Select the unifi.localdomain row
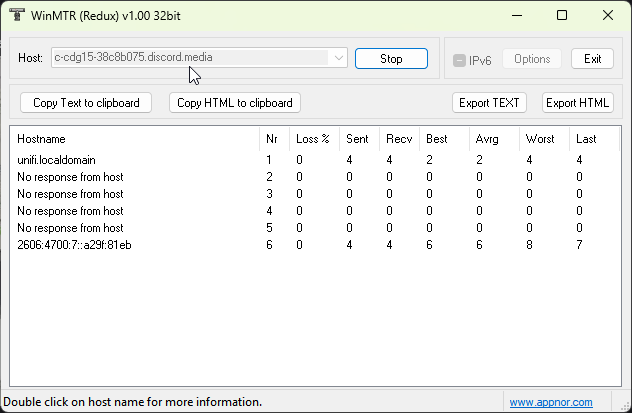 [315, 160]
